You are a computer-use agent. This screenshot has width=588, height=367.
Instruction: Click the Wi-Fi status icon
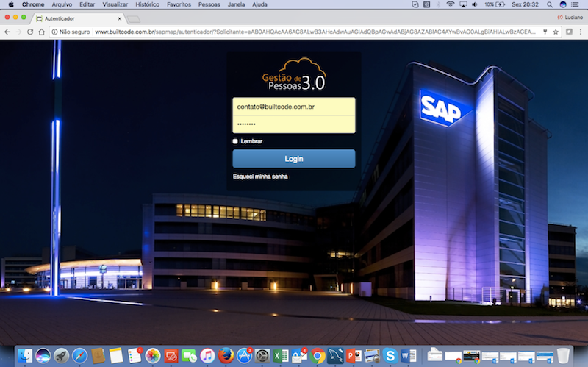coord(451,4)
